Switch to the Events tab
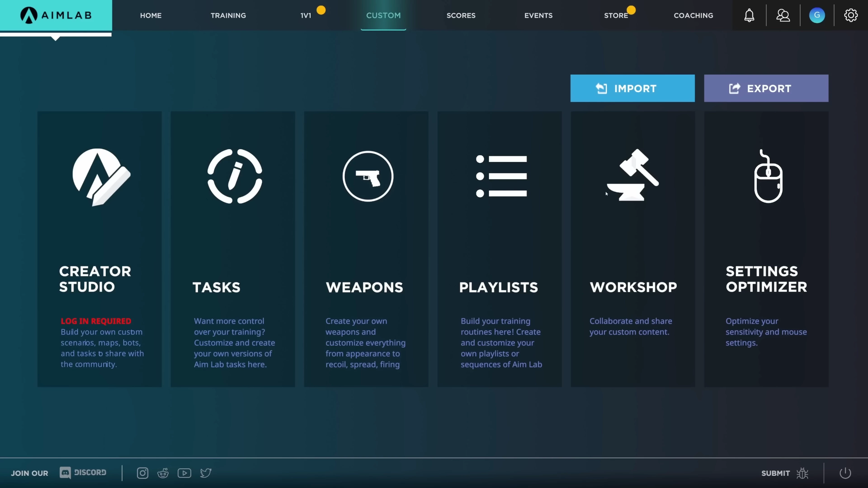Screen dimensions: 868x488 pyautogui.click(x=538, y=16)
